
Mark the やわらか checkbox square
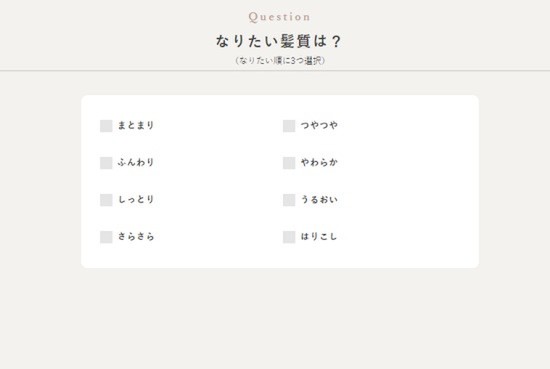tap(289, 163)
